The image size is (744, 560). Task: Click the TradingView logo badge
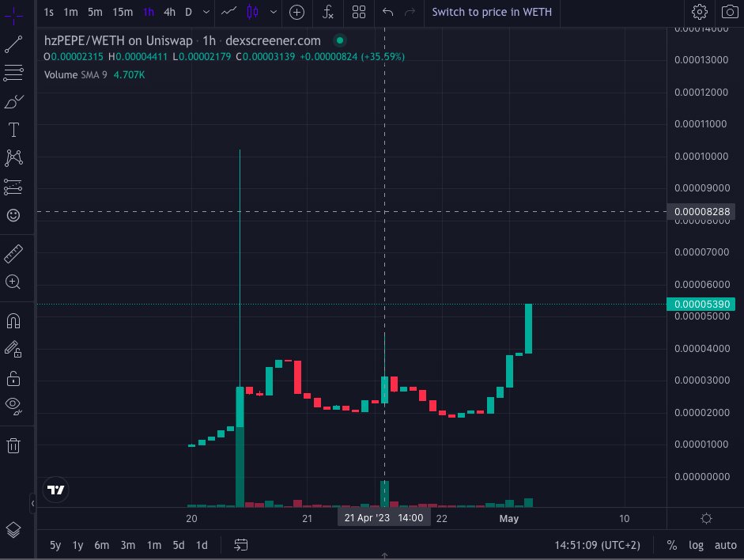pos(56,490)
